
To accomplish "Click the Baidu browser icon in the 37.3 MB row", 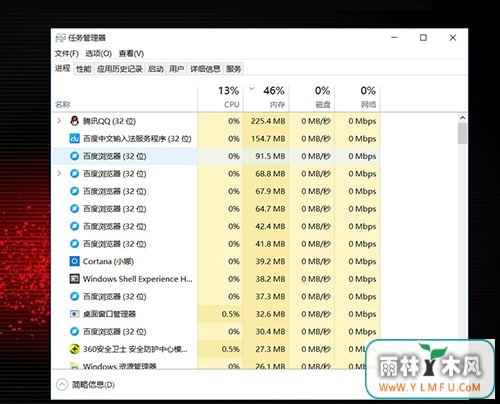I will pos(74,296).
